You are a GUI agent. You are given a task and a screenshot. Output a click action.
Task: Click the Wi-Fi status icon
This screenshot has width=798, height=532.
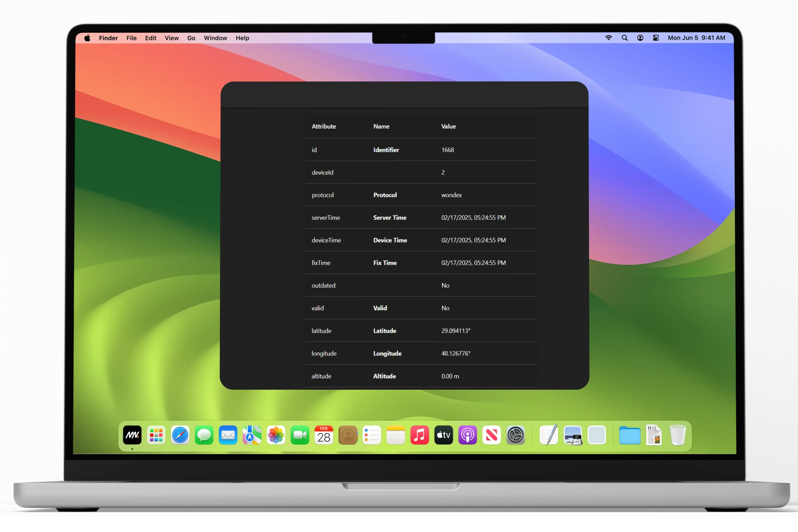click(609, 38)
